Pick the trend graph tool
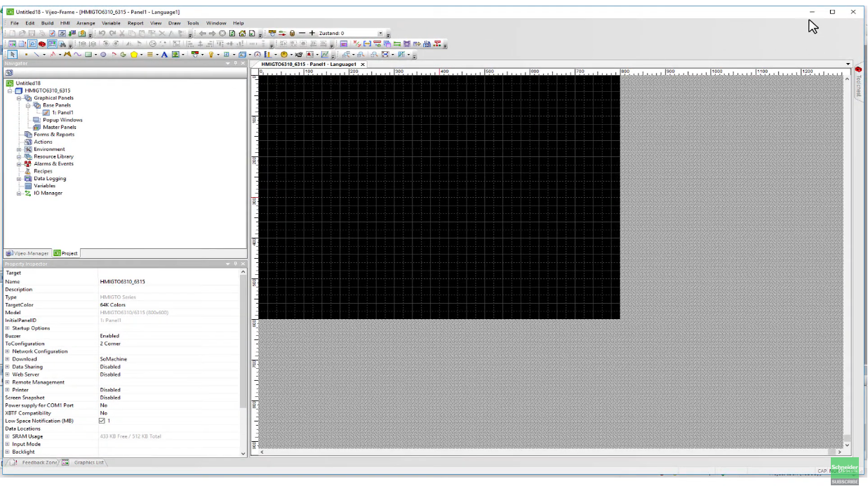 point(325,54)
